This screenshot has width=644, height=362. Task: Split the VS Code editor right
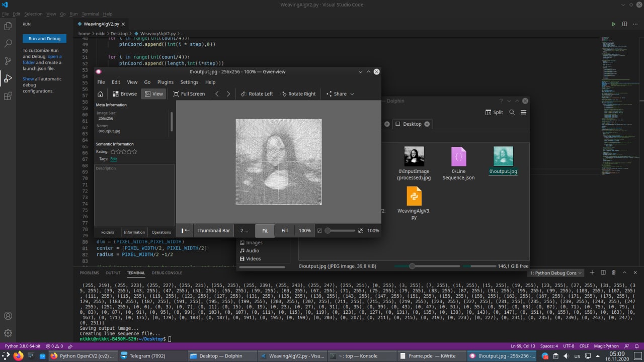point(624,24)
